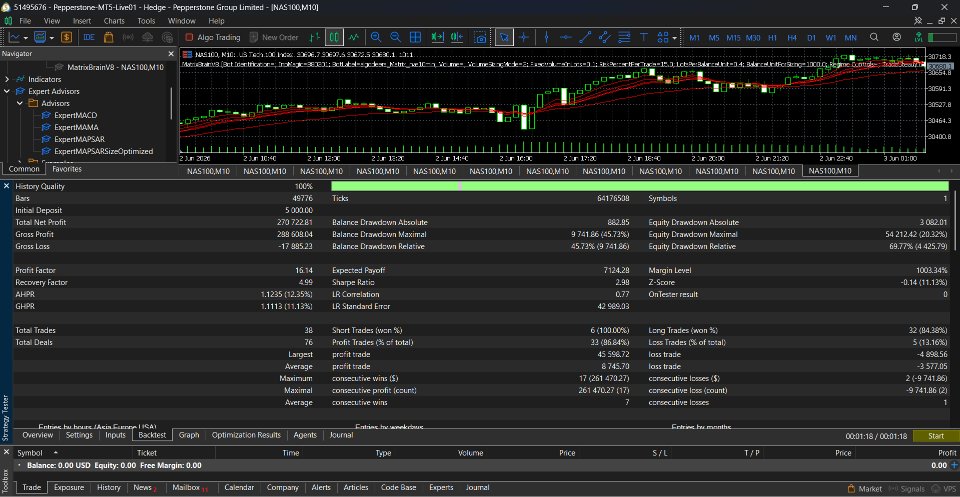Select the text label tool

pyautogui.click(x=643, y=37)
